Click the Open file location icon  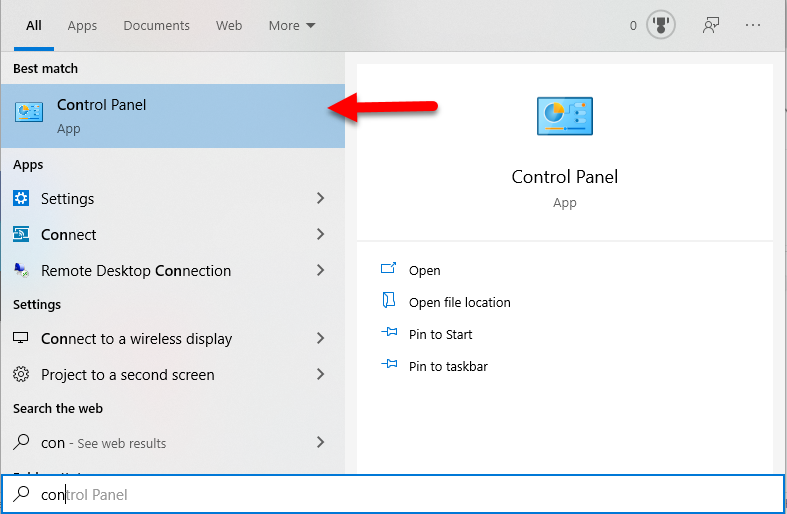coord(389,302)
